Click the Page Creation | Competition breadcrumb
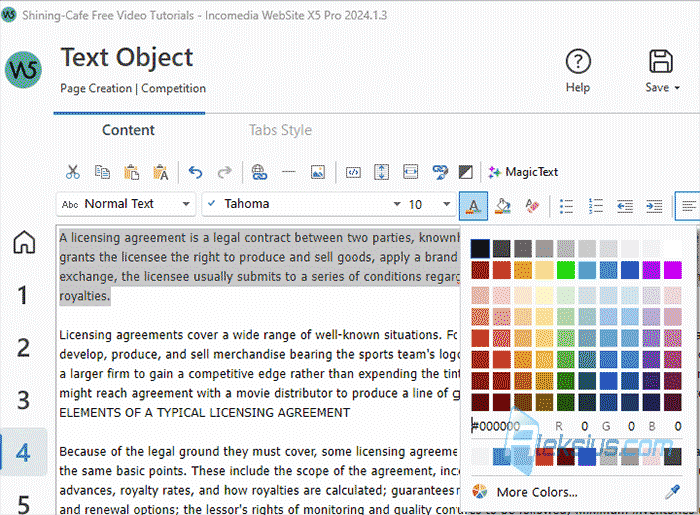 pyautogui.click(x=133, y=88)
